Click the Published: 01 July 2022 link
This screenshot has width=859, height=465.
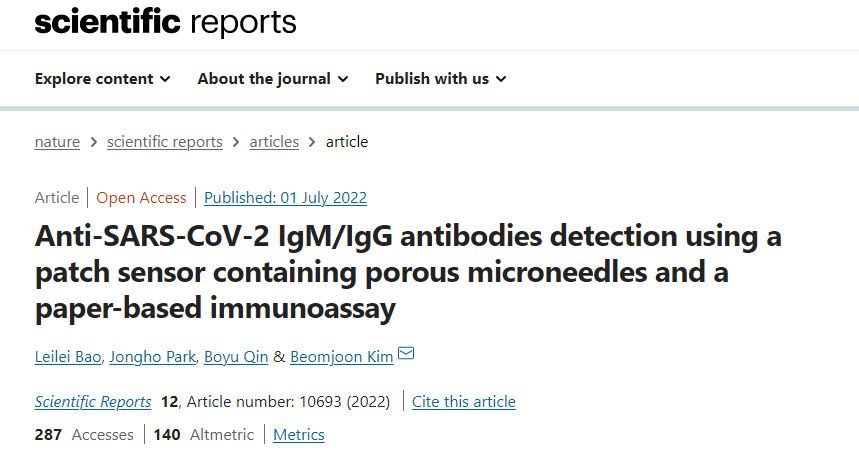285,197
